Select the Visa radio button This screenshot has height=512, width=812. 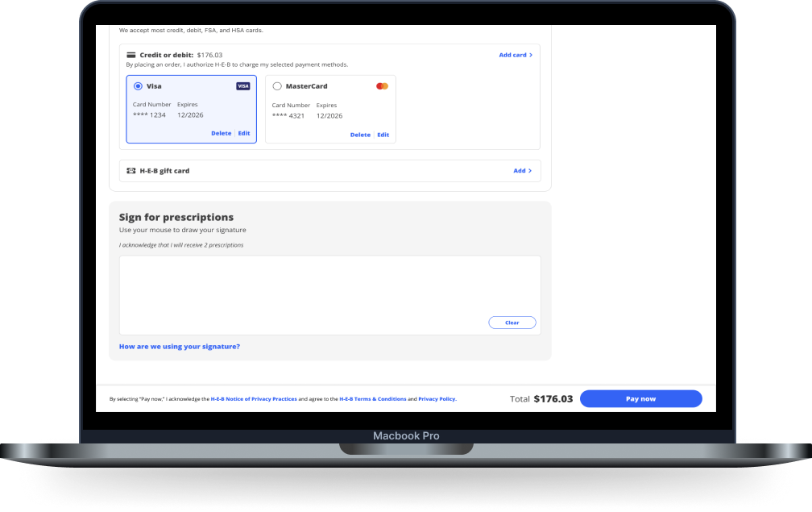click(138, 86)
